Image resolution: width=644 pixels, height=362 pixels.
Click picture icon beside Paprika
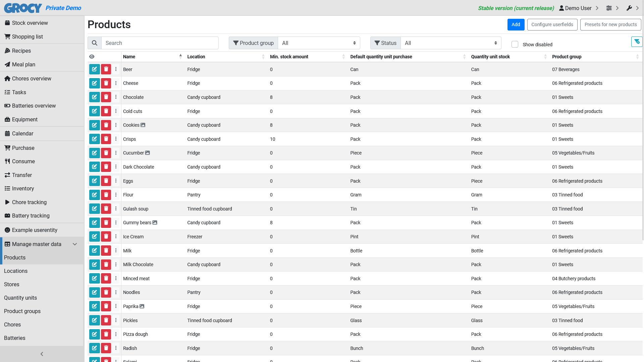tap(142, 306)
